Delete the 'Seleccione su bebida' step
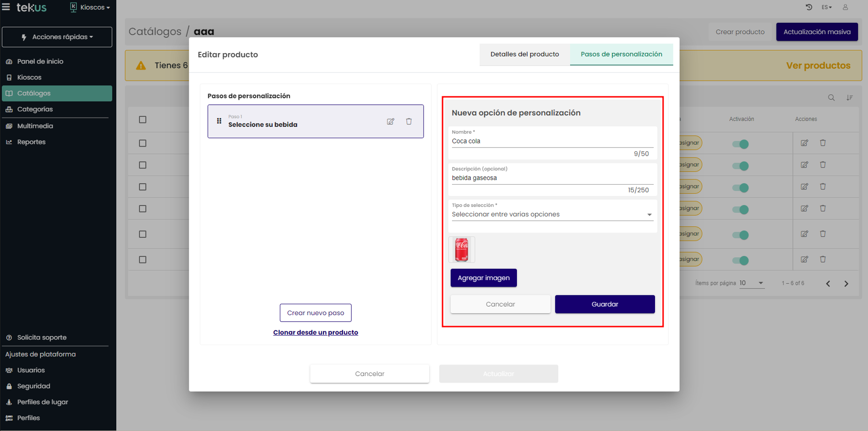 409,122
